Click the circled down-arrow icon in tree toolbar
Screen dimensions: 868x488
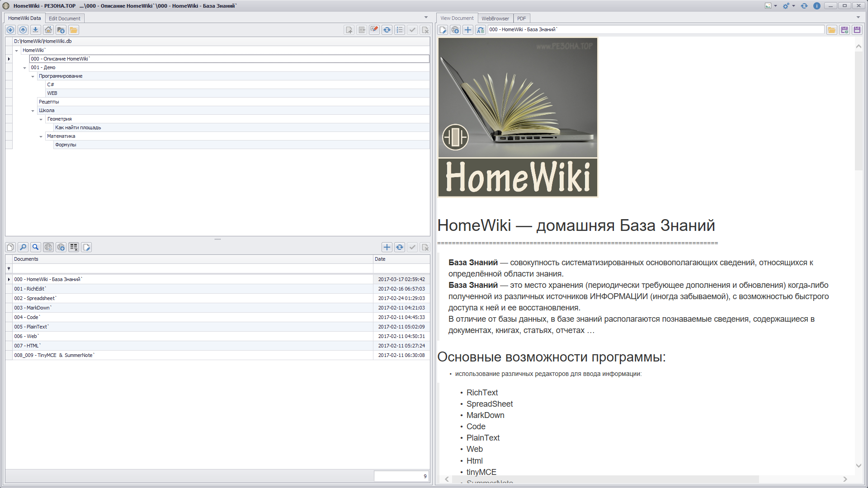pyautogui.click(x=10, y=30)
